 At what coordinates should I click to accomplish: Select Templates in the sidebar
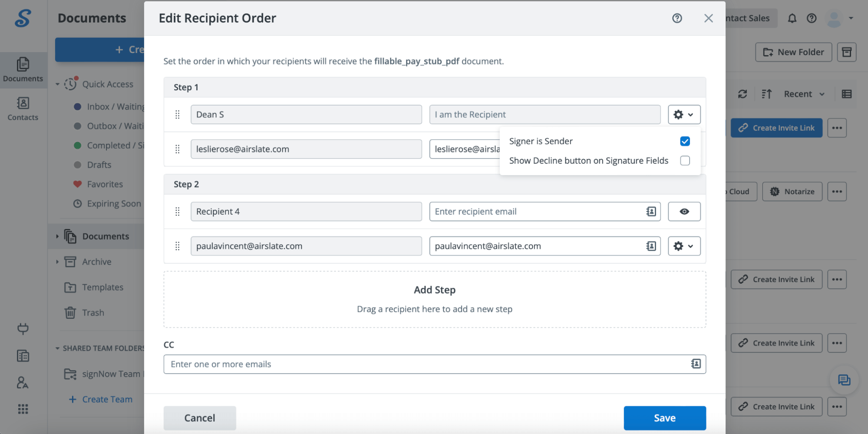coord(102,287)
